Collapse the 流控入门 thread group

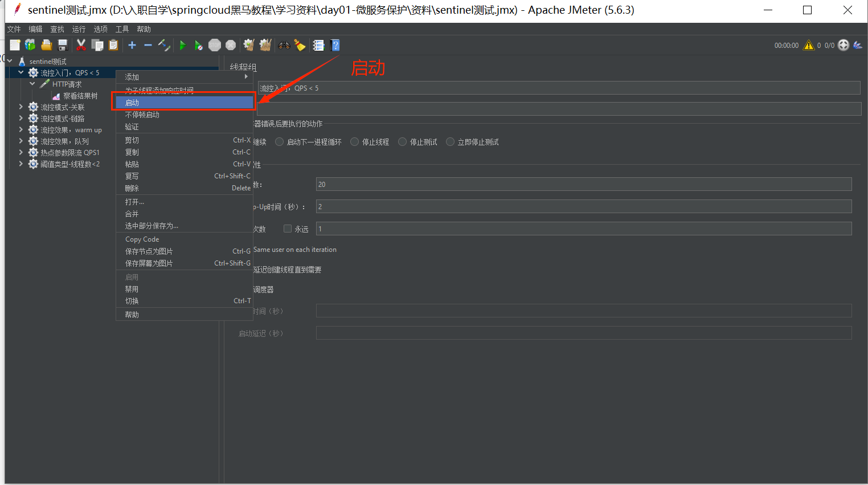pyautogui.click(x=21, y=72)
